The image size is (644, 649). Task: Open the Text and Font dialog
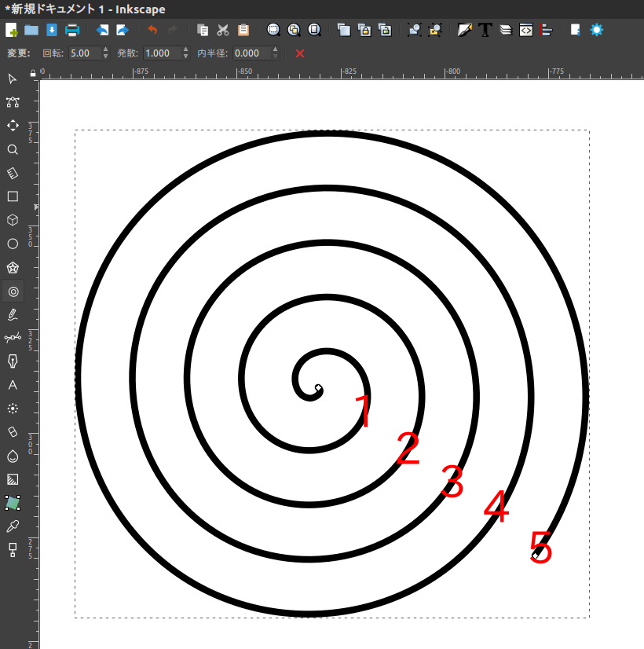pos(485,30)
